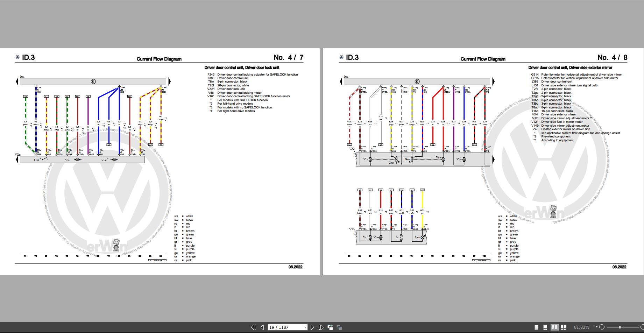
Task: Click the page label "No. 4 / 8"
Action: tap(613, 58)
